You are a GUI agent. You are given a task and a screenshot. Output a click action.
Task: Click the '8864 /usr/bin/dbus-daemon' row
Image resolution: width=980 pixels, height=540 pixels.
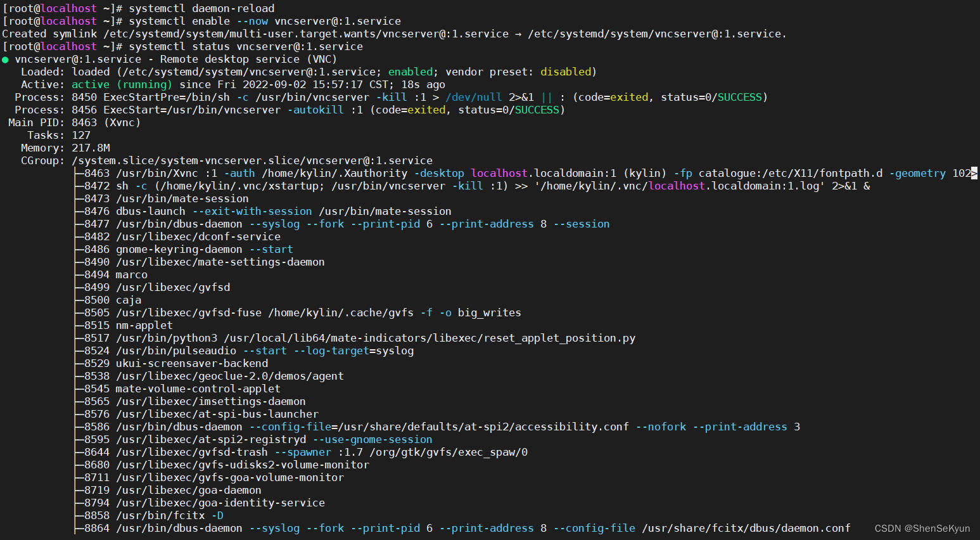tap(462, 528)
